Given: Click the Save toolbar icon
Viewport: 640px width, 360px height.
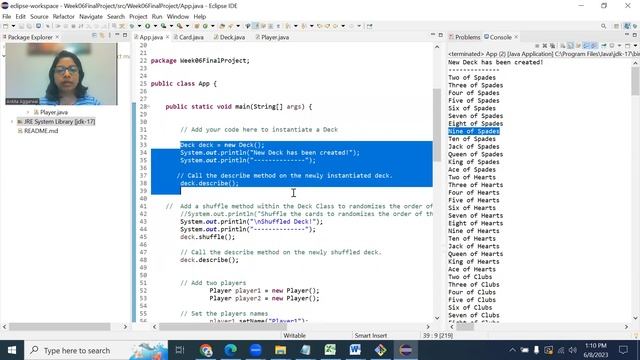Looking at the screenshot, I should click(x=21, y=26).
